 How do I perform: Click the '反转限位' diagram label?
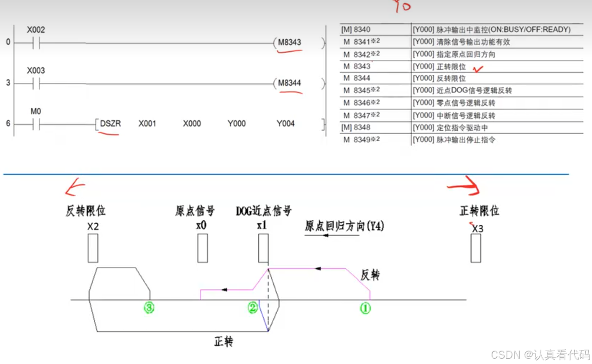click(x=85, y=211)
